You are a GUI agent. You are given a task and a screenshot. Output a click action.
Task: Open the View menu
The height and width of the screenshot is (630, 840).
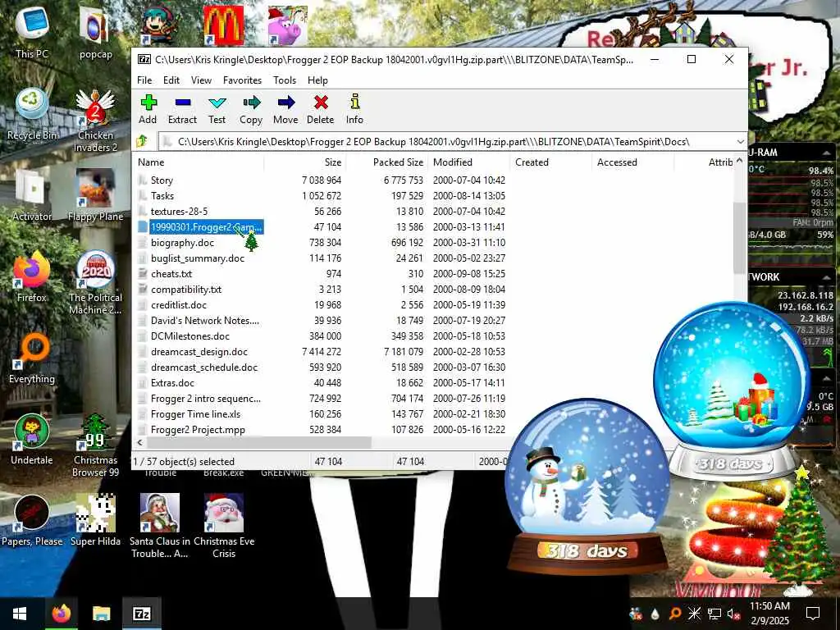pos(201,80)
